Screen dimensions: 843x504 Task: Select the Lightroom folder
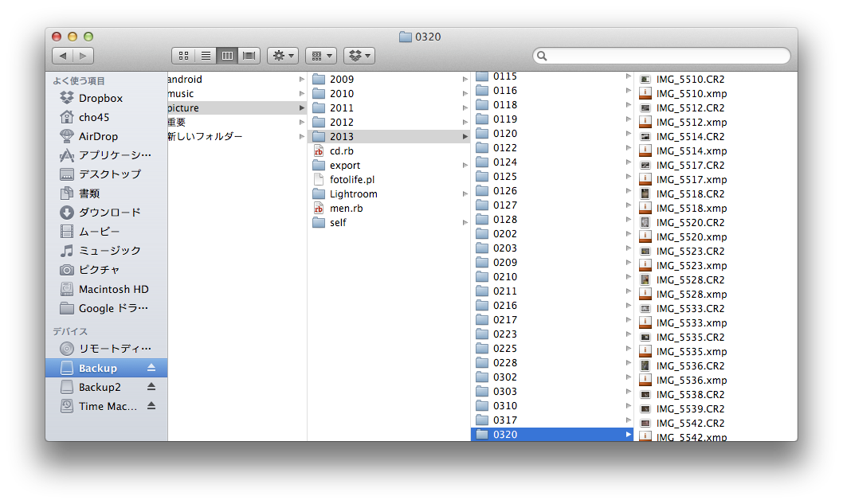pyautogui.click(x=353, y=194)
